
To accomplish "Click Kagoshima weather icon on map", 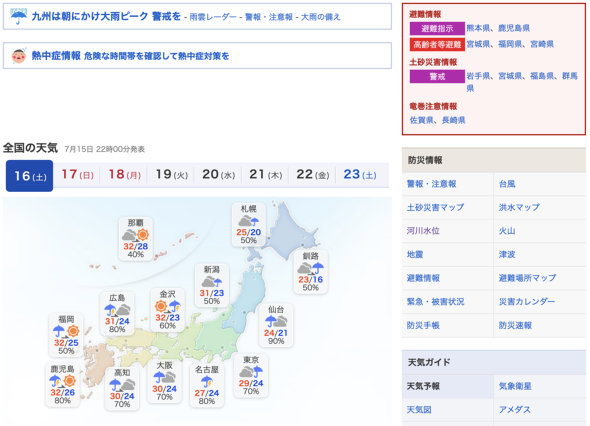I will coord(62,381).
